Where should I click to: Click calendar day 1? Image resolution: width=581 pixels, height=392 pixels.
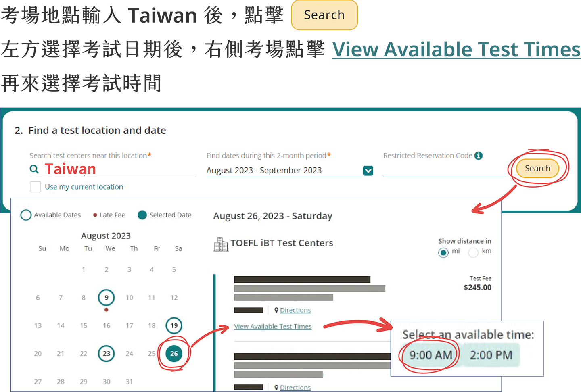pos(84,269)
